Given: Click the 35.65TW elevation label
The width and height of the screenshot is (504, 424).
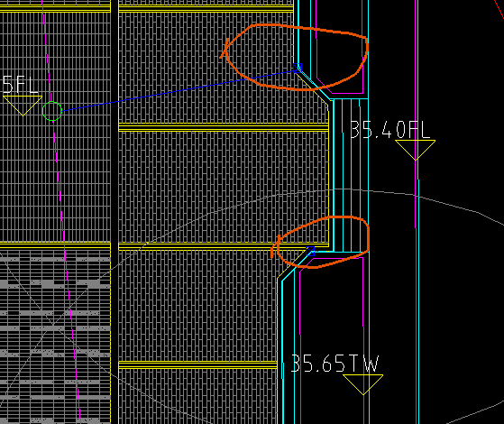Looking at the screenshot, I should (x=334, y=364).
